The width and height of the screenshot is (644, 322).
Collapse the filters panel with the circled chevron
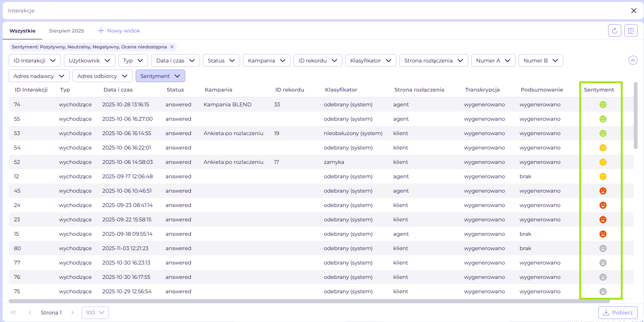[633, 60]
